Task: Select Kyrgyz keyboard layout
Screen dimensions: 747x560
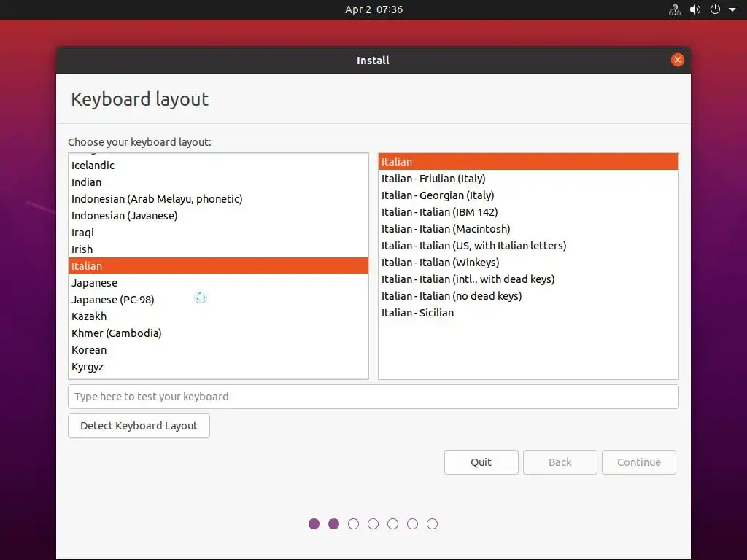Action: tap(218, 367)
